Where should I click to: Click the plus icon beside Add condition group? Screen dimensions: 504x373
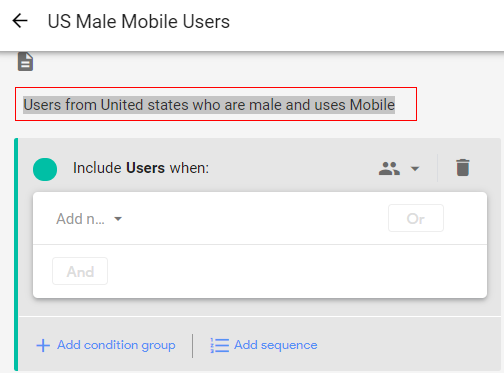43,345
